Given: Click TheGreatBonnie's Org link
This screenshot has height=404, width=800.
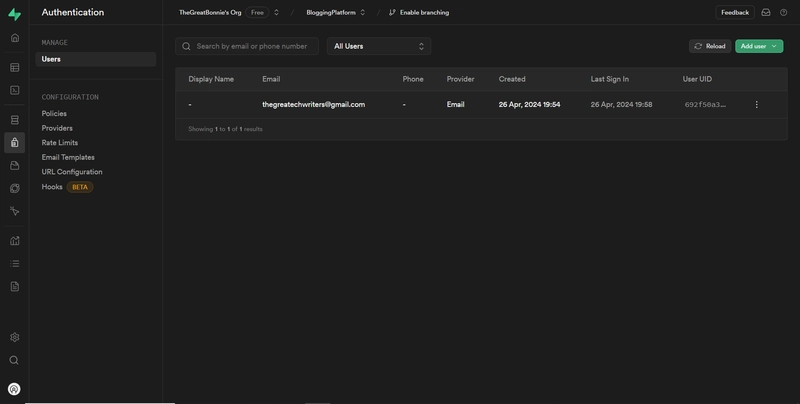Looking at the screenshot, I should 210,12.
